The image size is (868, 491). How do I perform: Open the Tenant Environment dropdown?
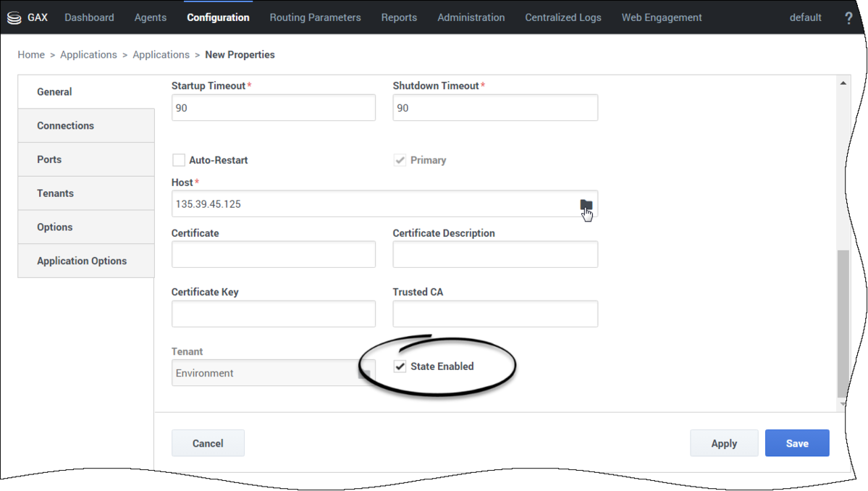pos(274,373)
